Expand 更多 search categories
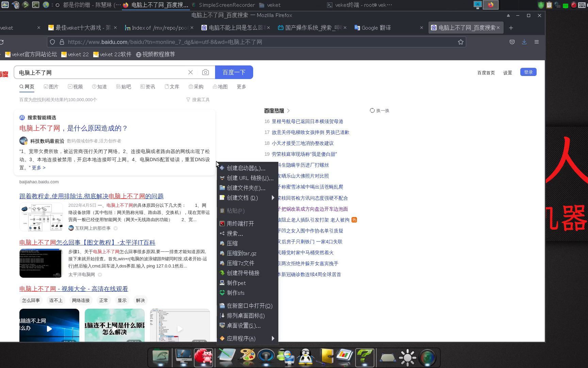 coord(241,87)
